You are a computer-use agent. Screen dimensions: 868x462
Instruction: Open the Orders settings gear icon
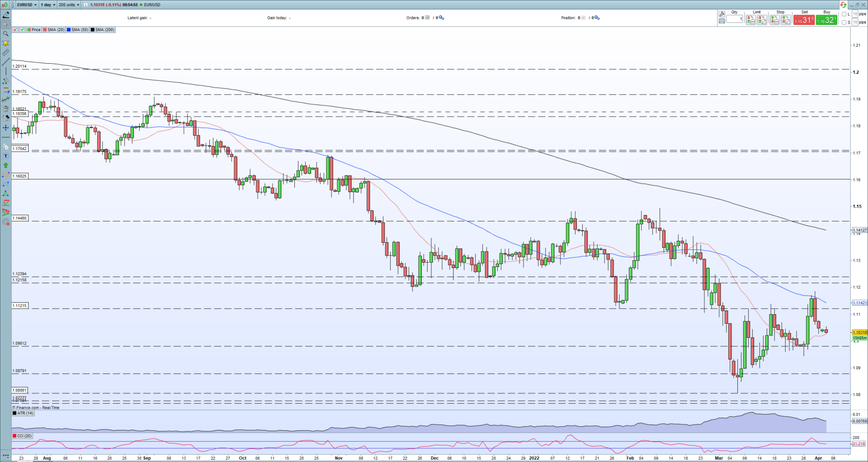442,18
